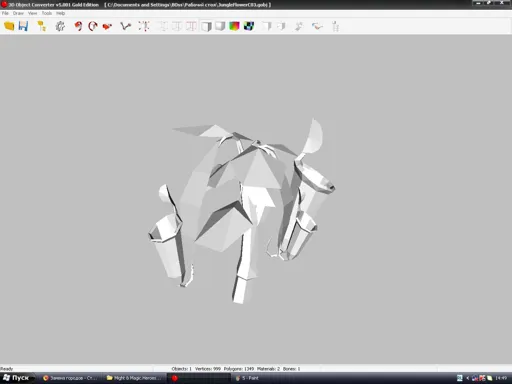Save the model with the floppy disk icon
Screen dimensions: 512x384
point(23,26)
